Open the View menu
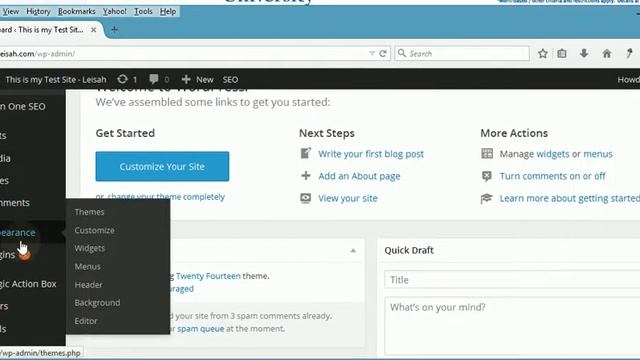 coord(11,11)
